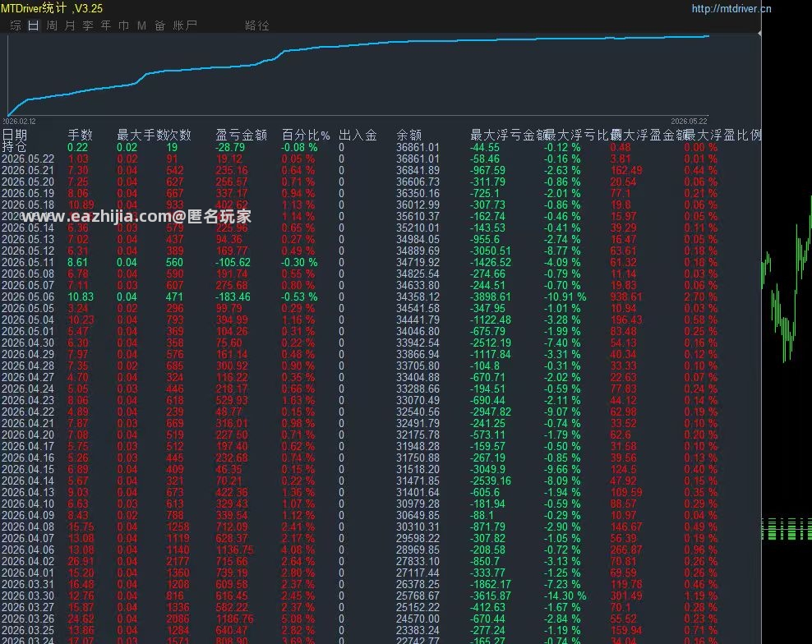Click the 余额 column header

coord(409,135)
